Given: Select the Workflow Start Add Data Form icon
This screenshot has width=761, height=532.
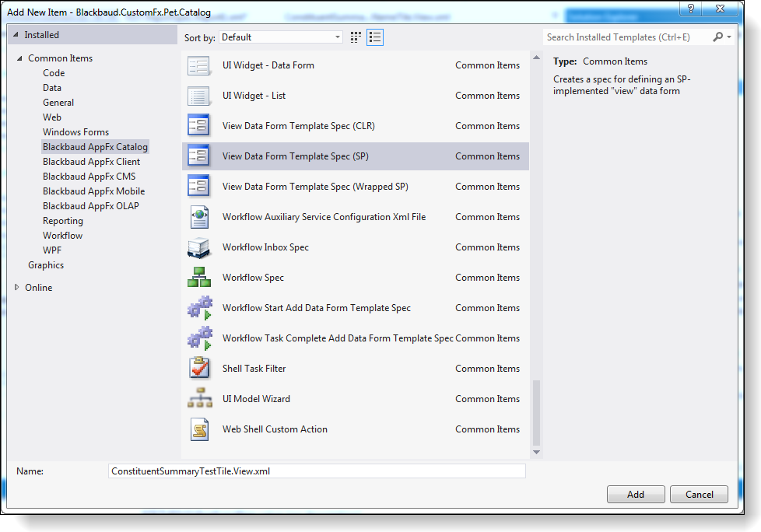Looking at the screenshot, I should [199, 307].
